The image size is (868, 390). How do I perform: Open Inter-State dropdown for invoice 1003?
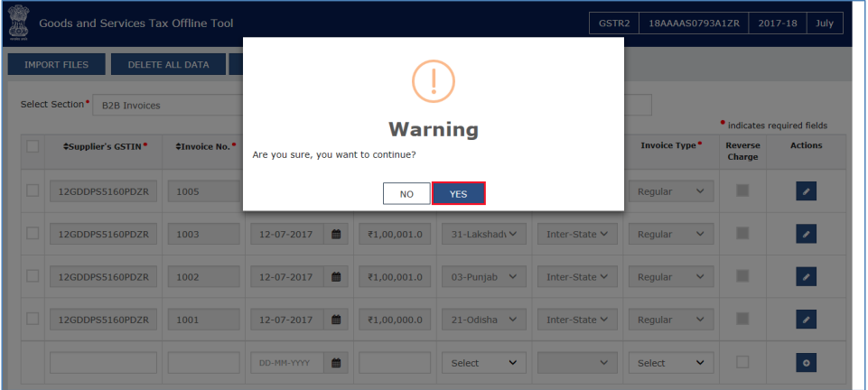[x=577, y=234]
